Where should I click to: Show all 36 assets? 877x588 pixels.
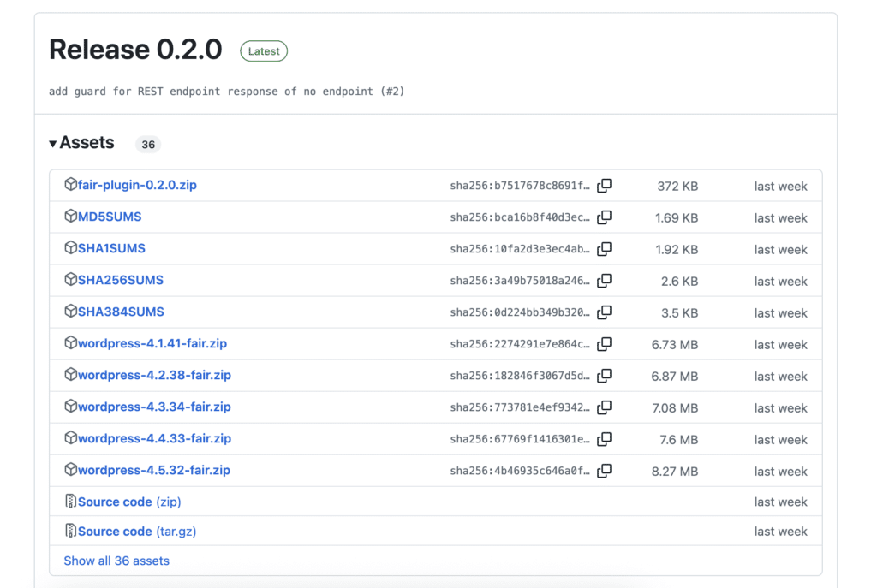point(116,561)
